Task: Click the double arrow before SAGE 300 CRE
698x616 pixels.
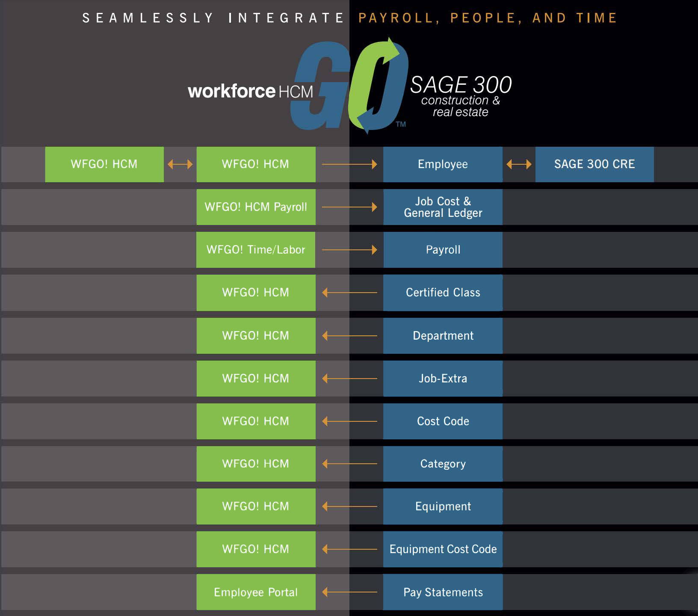Action: 519,164
